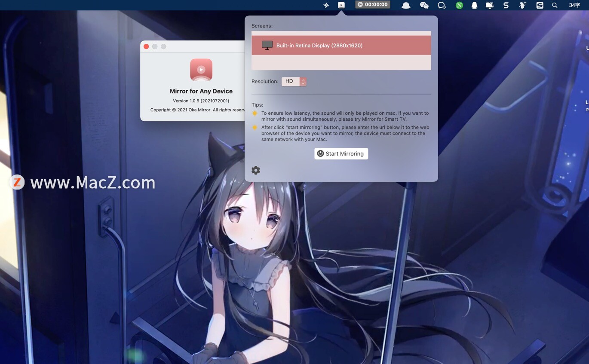Viewport: 589px width, 364px height.
Task: Click the tip about entering the url
Action: click(345, 133)
